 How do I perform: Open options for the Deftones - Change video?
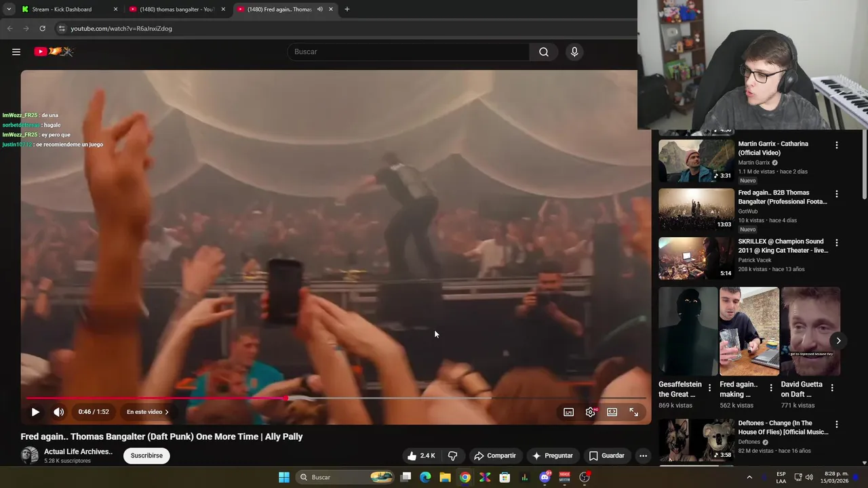click(836, 424)
